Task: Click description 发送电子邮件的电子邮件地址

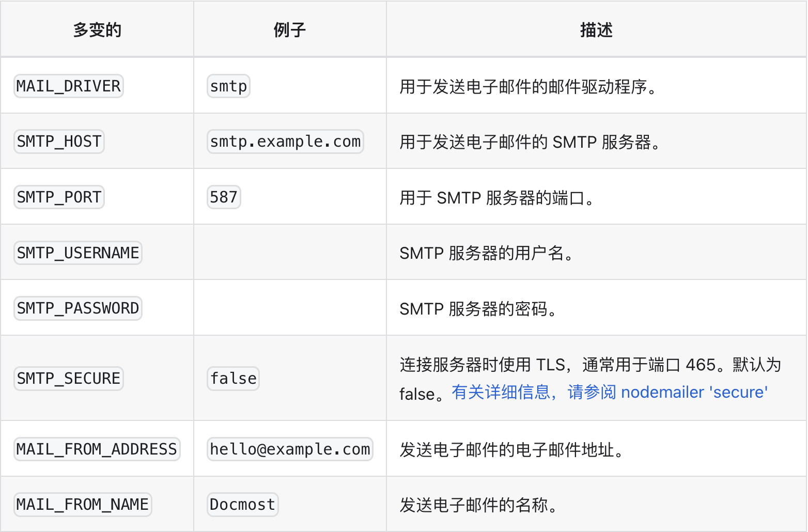Action: [x=512, y=449]
